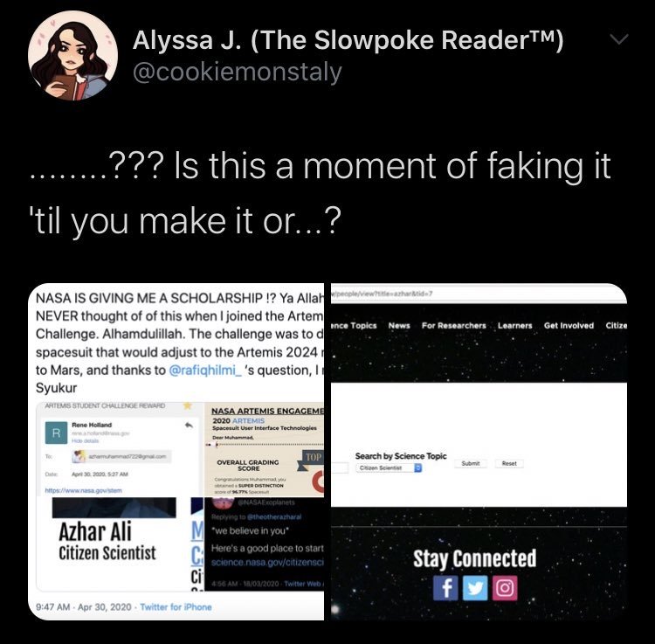Image resolution: width=655 pixels, height=644 pixels.
Task: Open the Learners menu item
Action: 514,325
